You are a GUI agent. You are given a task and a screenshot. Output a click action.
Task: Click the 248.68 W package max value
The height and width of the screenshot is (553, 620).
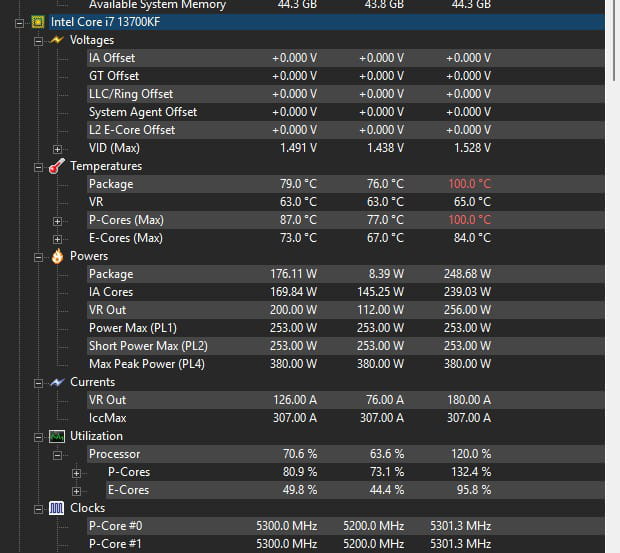(x=467, y=274)
